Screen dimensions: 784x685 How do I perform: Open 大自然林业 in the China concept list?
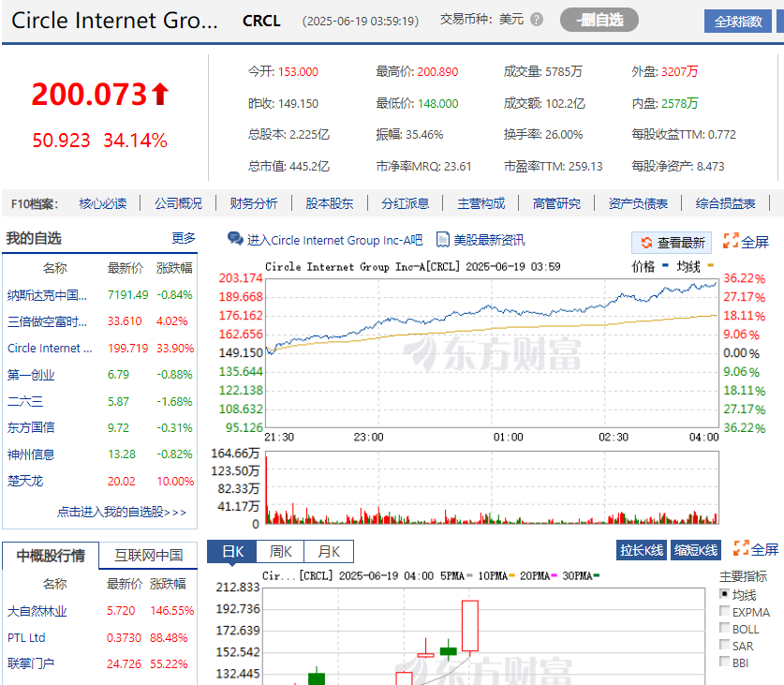(37, 611)
